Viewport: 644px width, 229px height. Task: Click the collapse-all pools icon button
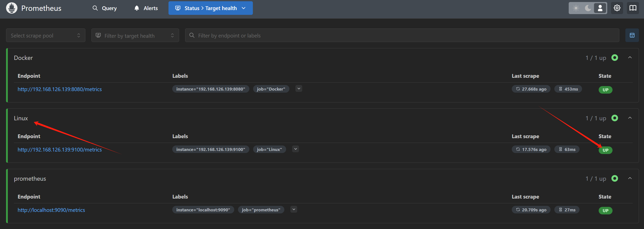coord(632,35)
